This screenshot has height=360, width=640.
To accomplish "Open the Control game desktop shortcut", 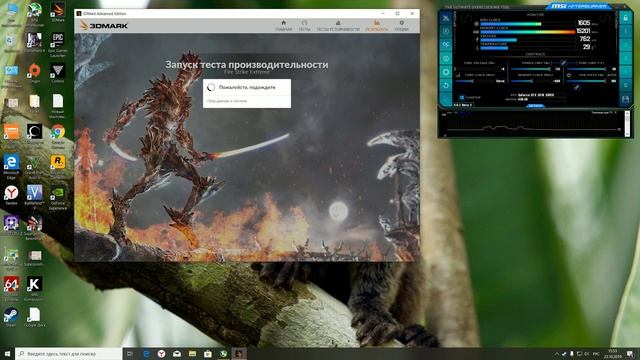I will click(58, 73).
